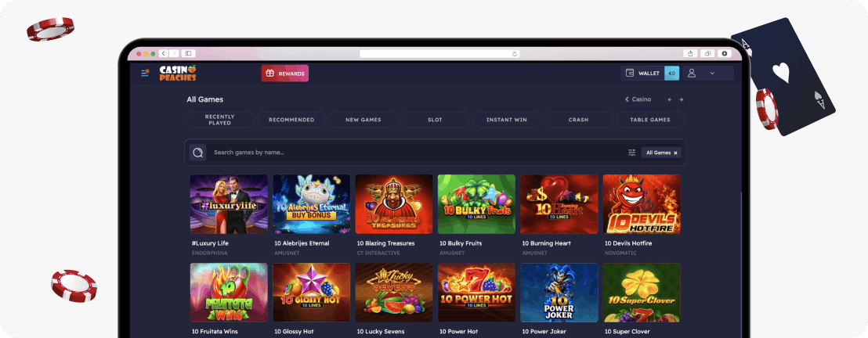This screenshot has width=868, height=338.
Task: Open the user profile icon
Action: tap(692, 73)
